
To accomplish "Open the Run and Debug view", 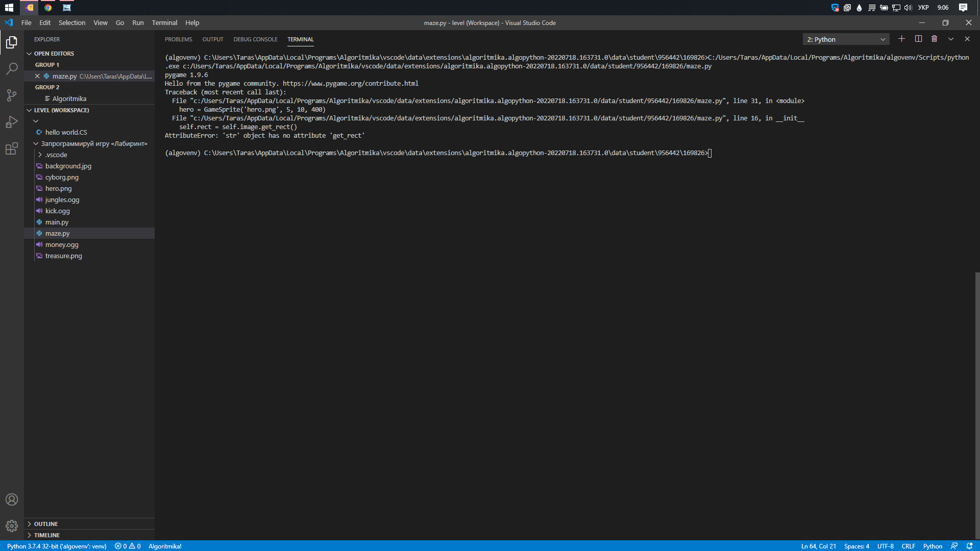I will pos(12,122).
